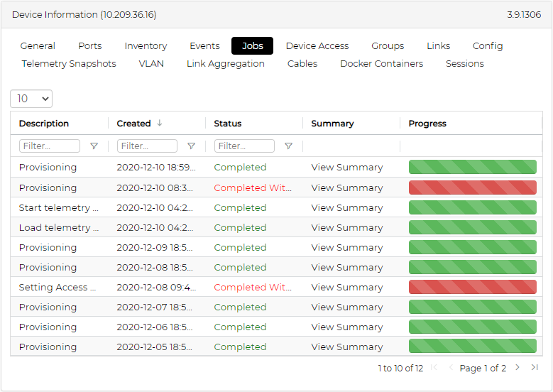Screen dimensions: 553x392
Task: Switch to the Events tab
Action: [x=204, y=46]
